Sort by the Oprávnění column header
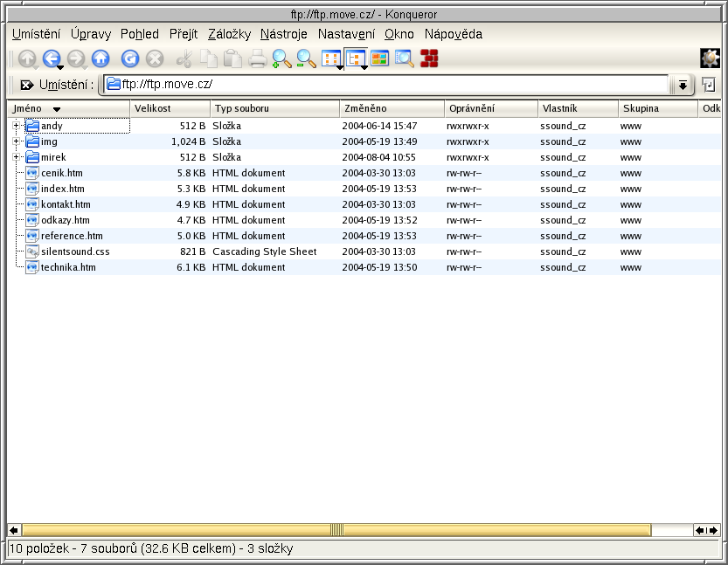728x565 pixels. click(491, 108)
